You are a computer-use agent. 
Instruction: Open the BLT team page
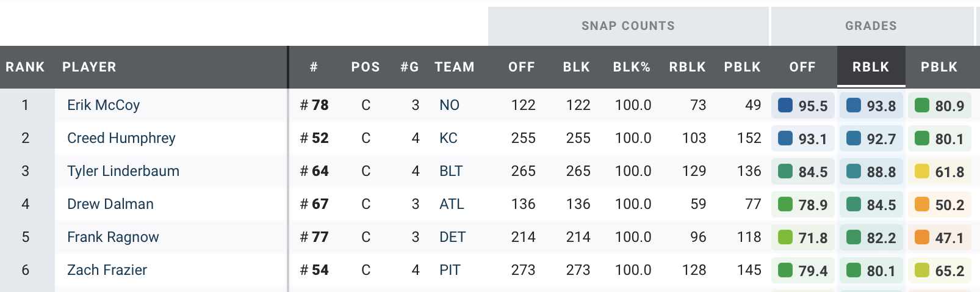451,171
